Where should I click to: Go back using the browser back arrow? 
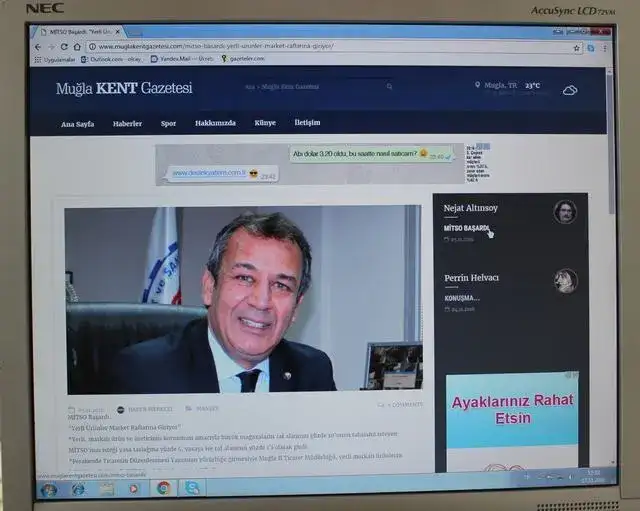tap(38, 47)
